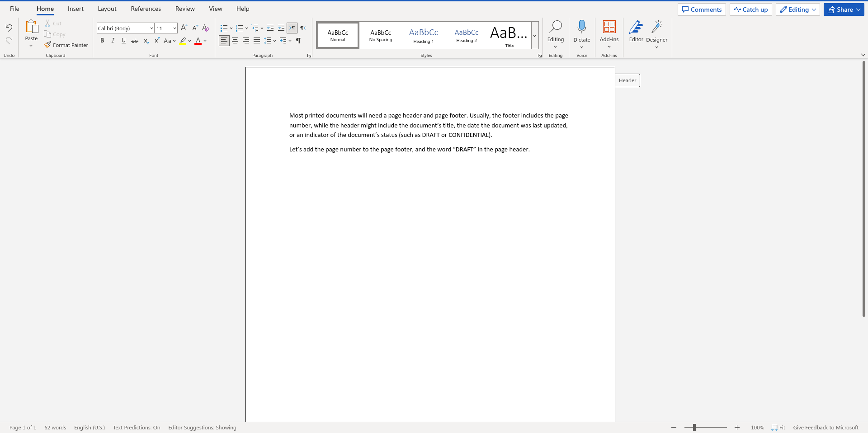Expand the bullets list dropdown
The image size is (868, 433).
[x=231, y=28]
